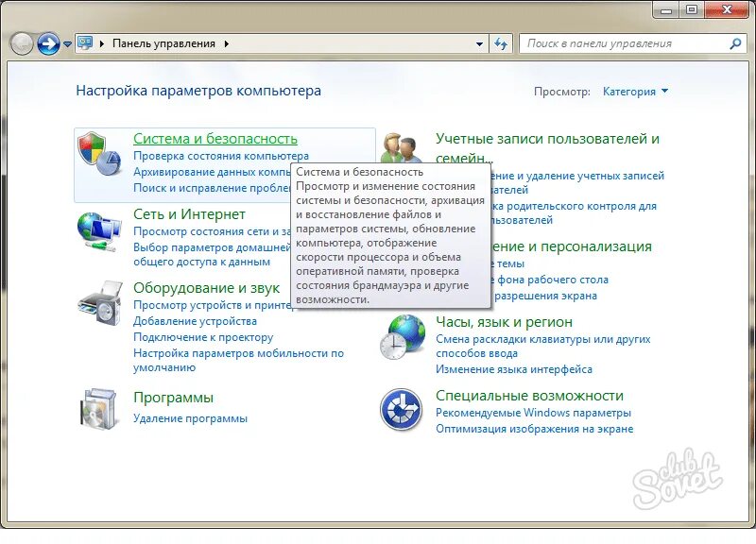Open Оформление и персонализация category heading
This screenshot has width=756, height=544.
(572, 246)
